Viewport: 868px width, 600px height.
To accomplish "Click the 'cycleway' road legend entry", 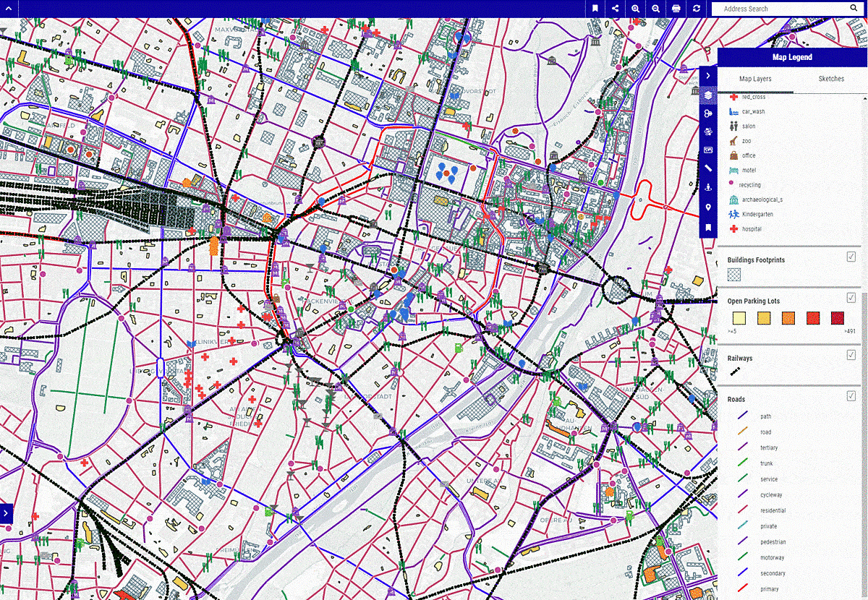I will 771,495.
